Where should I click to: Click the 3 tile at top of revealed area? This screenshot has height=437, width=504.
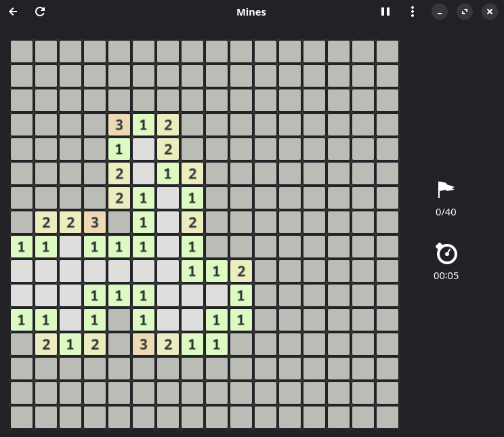(119, 125)
